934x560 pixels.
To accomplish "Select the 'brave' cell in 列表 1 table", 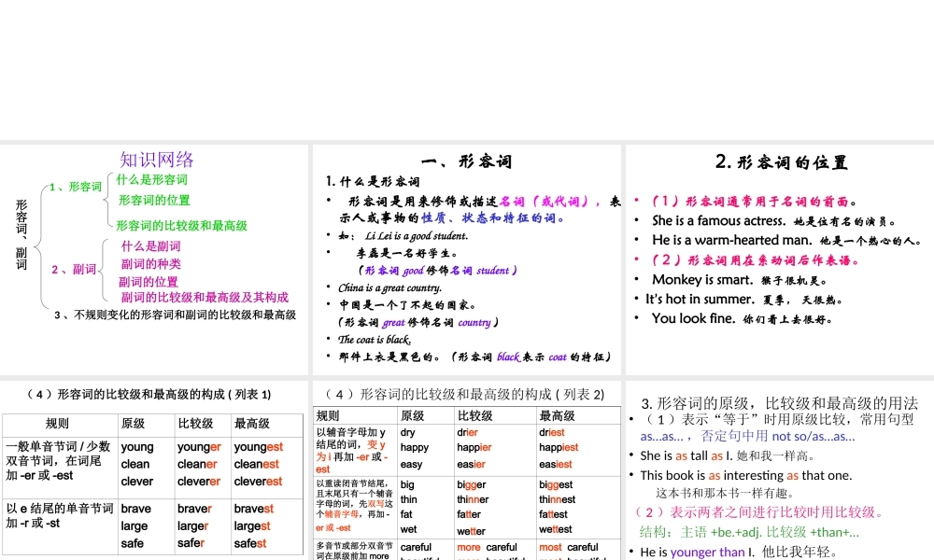I will click(135, 509).
